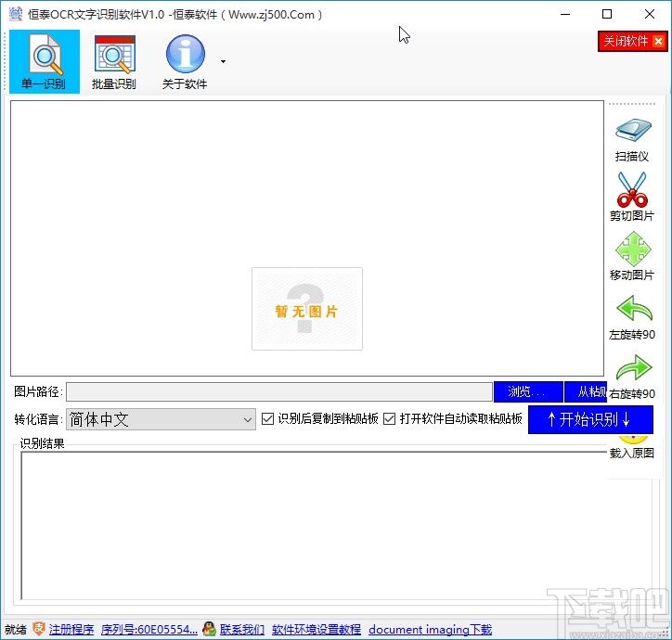Screen dimensions: 672x640
Task: Open the document imaging下载 link
Action: [x=431, y=630]
